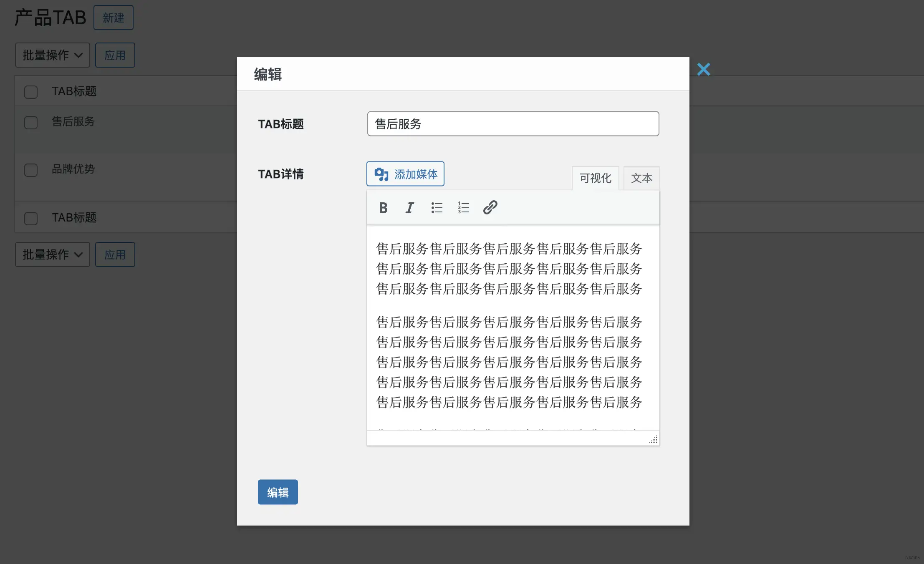Open the top 批量操作 dropdown
The width and height of the screenshot is (924, 564).
(x=52, y=55)
